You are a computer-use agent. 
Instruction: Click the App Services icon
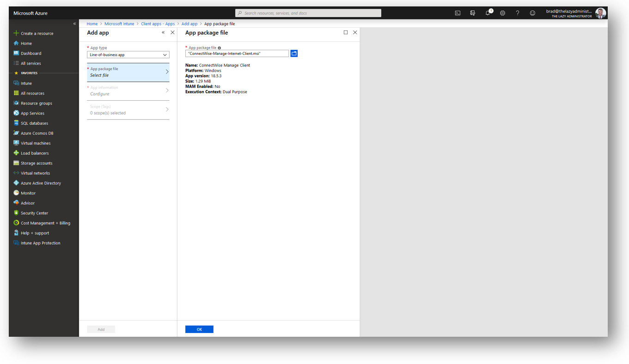coord(16,113)
